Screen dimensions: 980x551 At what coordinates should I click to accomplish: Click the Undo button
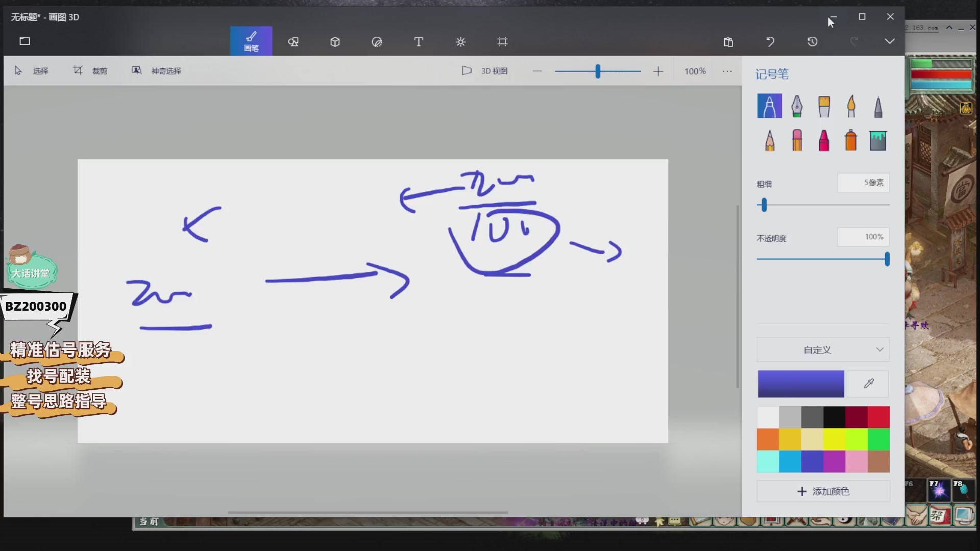[770, 41]
